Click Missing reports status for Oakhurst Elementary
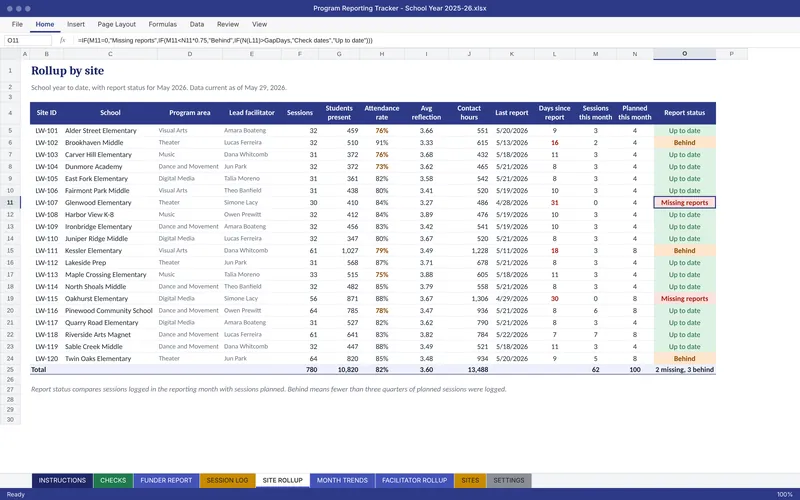Image resolution: width=800 pixels, height=500 pixels. point(684,298)
